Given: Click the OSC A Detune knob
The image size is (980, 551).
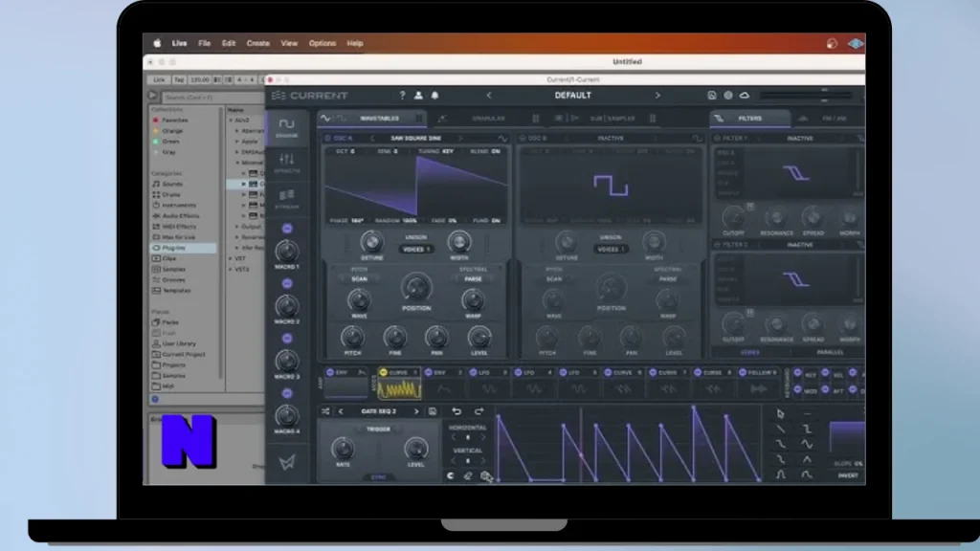Looking at the screenshot, I should click(371, 242).
